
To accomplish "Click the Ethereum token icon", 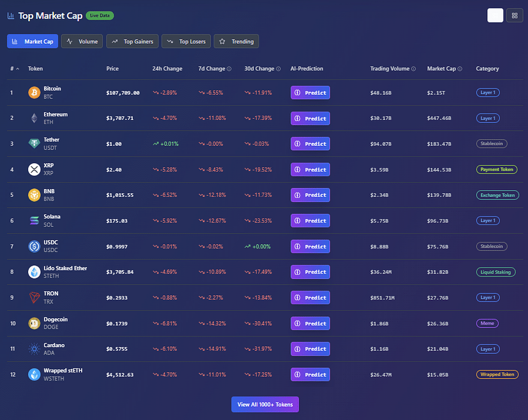I will coord(34,118).
